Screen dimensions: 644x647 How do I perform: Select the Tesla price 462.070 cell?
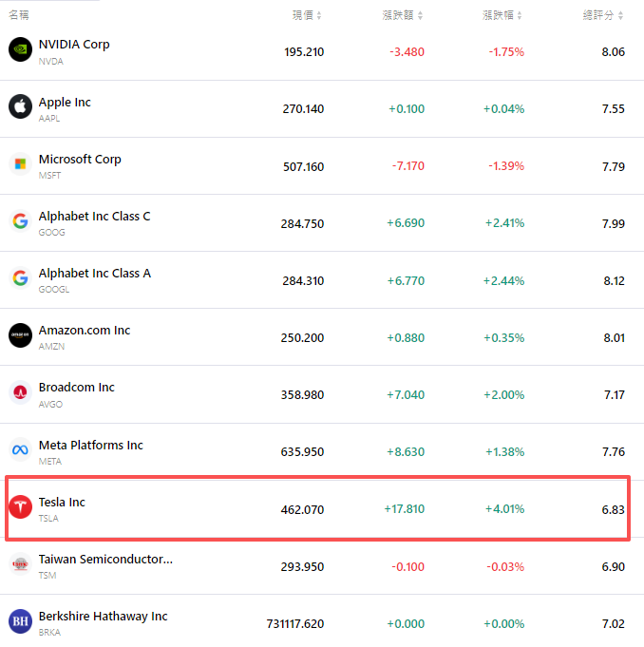pyautogui.click(x=302, y=509)
